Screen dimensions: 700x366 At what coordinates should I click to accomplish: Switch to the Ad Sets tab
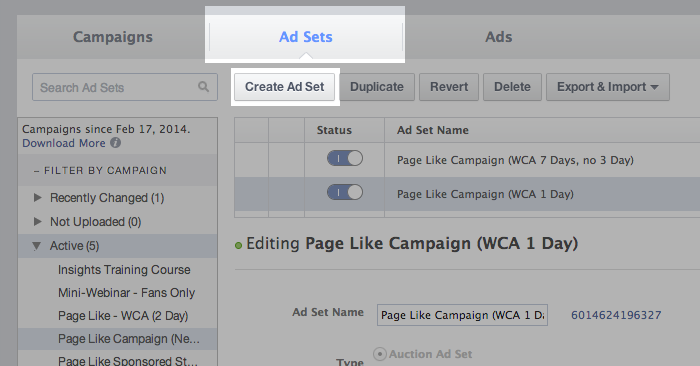tap(306, 37)
